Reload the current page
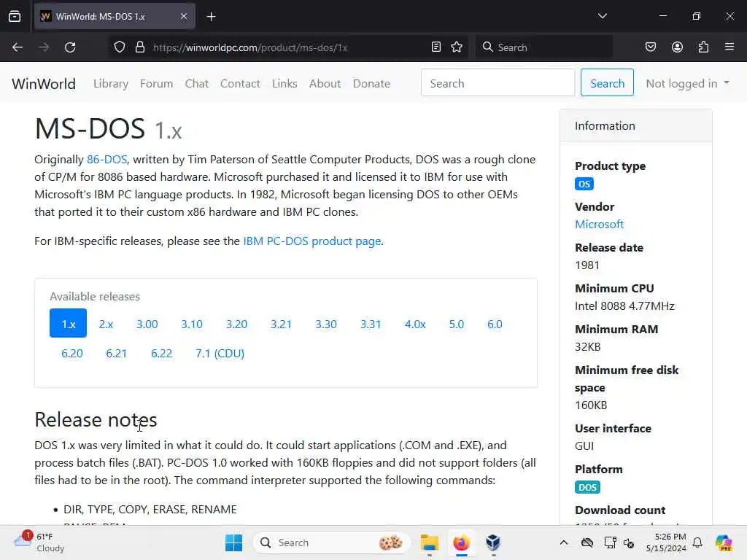The height and width of the screenshot is (560, 747). tap(70, 47)
